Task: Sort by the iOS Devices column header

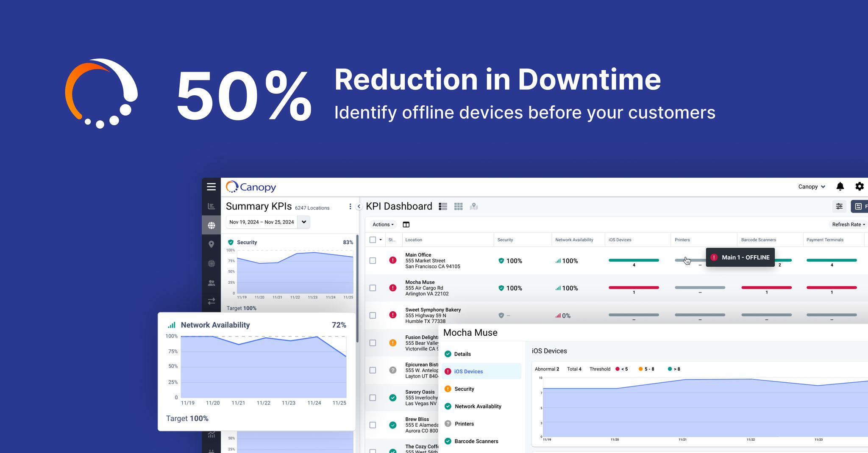Action: click(x=620, y=240)
